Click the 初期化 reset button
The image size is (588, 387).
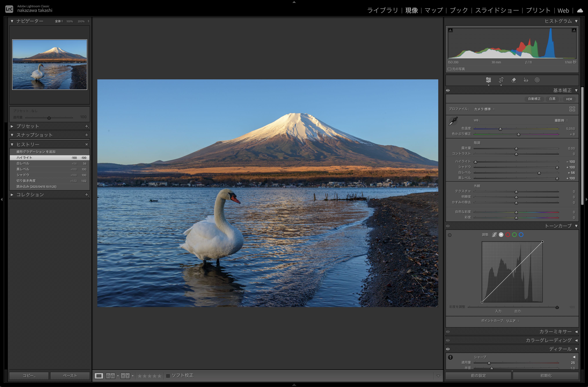[x=546, y=375]
